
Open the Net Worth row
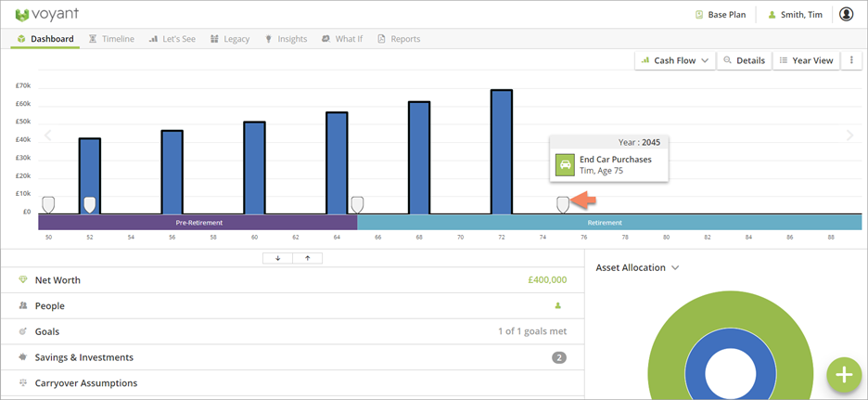click(292, 280)
